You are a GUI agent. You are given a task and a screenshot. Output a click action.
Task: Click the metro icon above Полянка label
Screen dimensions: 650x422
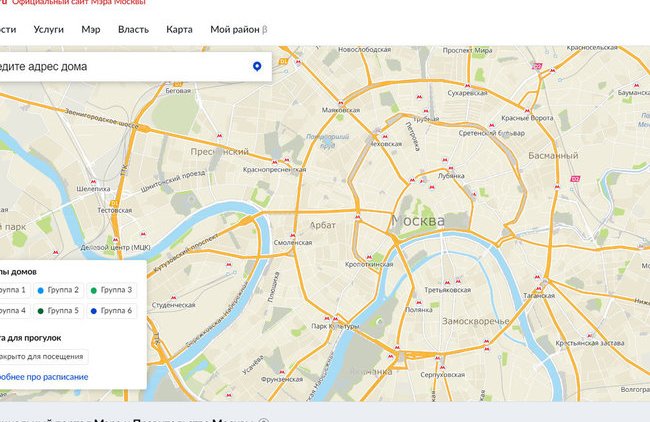click(418, 303)
